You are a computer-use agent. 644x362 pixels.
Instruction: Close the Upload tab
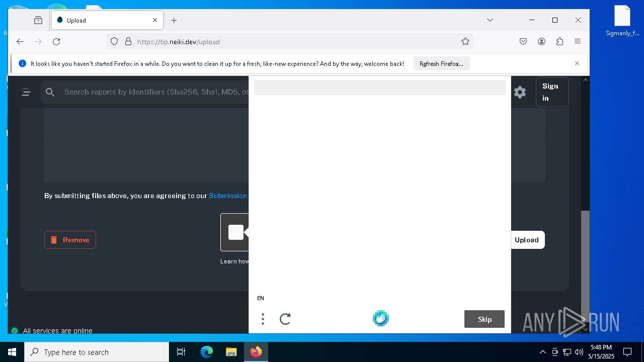point(155,20)
